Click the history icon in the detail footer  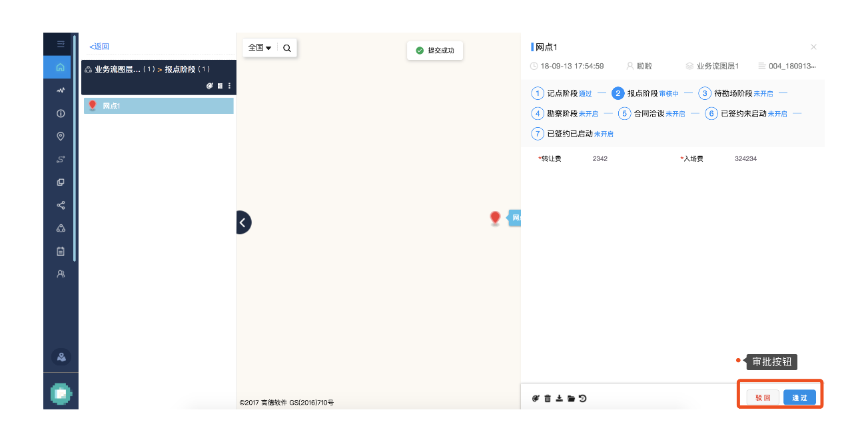pyautogui.click(x=583, y=399)
